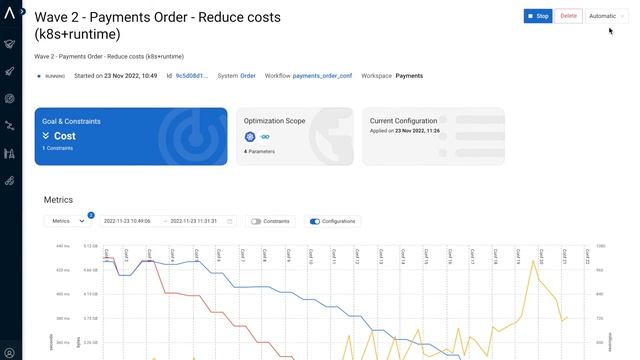Click the 1 Constraints text
The image size is (640, 360).
point(58,148)
